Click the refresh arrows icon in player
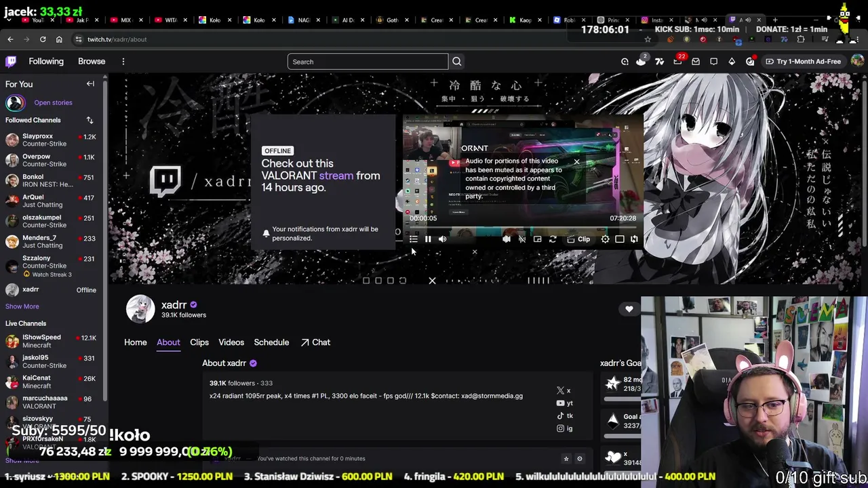This screenshot has height=488, width=868. tap(553, 239)
